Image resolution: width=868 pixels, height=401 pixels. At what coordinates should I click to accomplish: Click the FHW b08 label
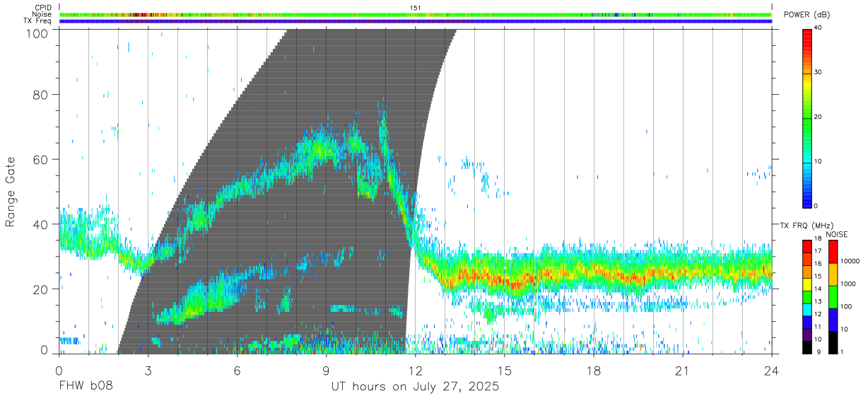86,387
